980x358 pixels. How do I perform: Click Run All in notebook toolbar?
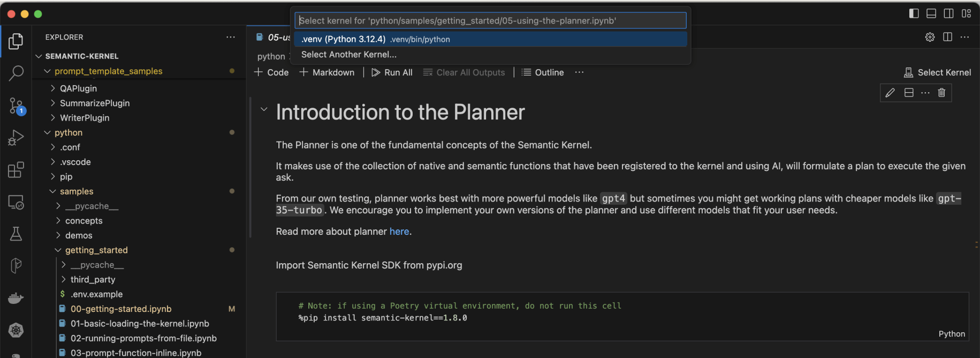[x=392, y=72]
